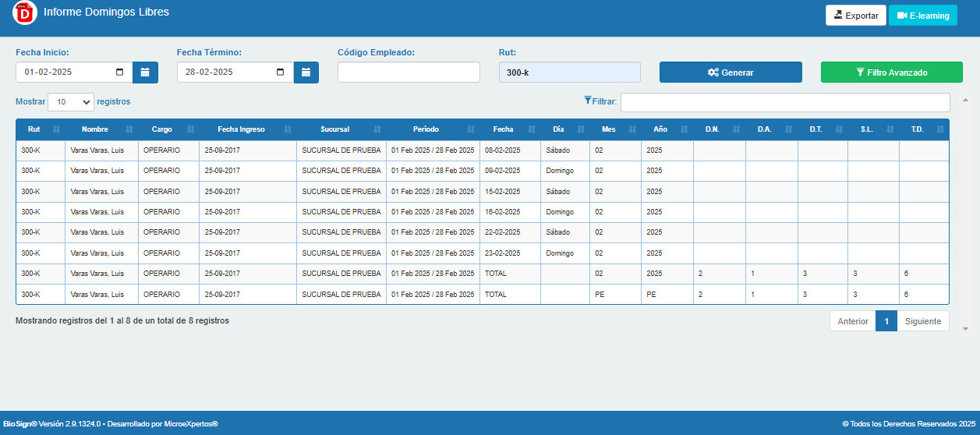The height and width of the screenshot is (435, 980).
Task: Sort table by Fecha Ingreso column
Action: tap(288, 129)
